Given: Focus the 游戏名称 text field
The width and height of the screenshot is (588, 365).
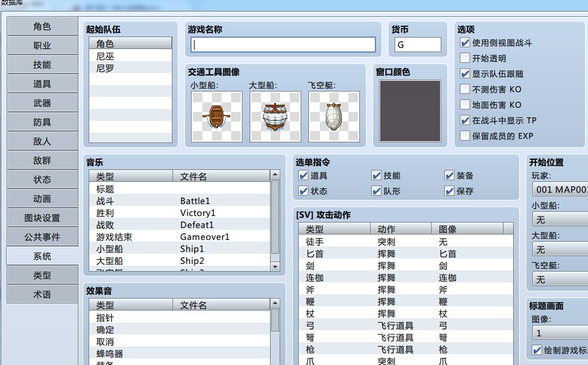Looking at the screenshot, I should pyautogui.click(x=283, y=45).
